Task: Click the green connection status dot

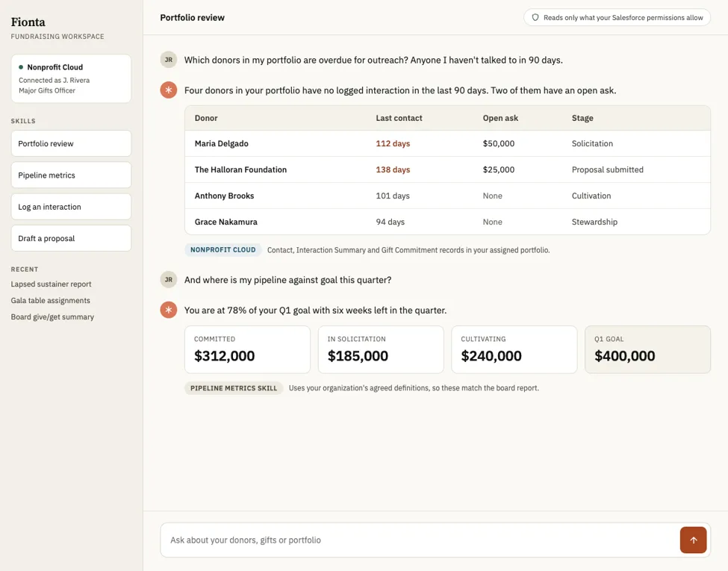Action: (x=21, y=67)
